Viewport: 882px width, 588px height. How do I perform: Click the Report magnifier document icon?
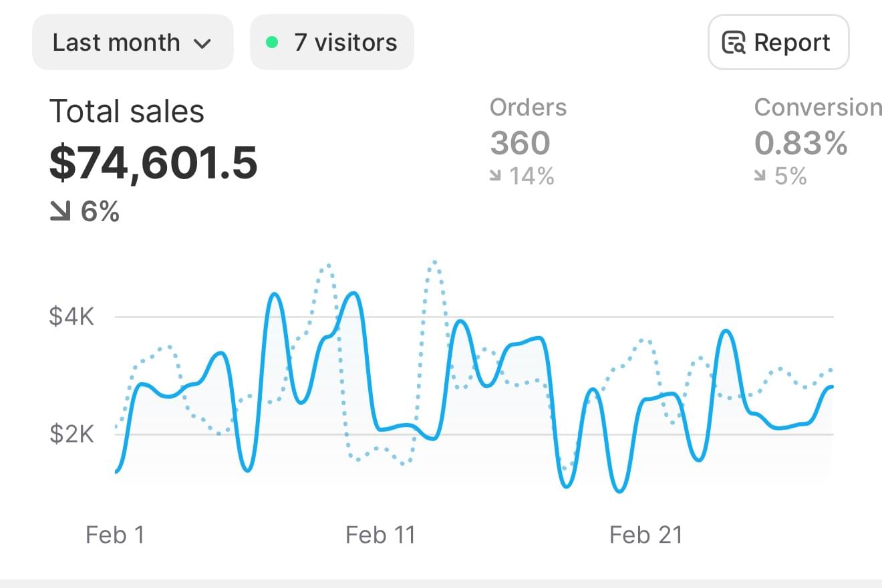[734, 43]
